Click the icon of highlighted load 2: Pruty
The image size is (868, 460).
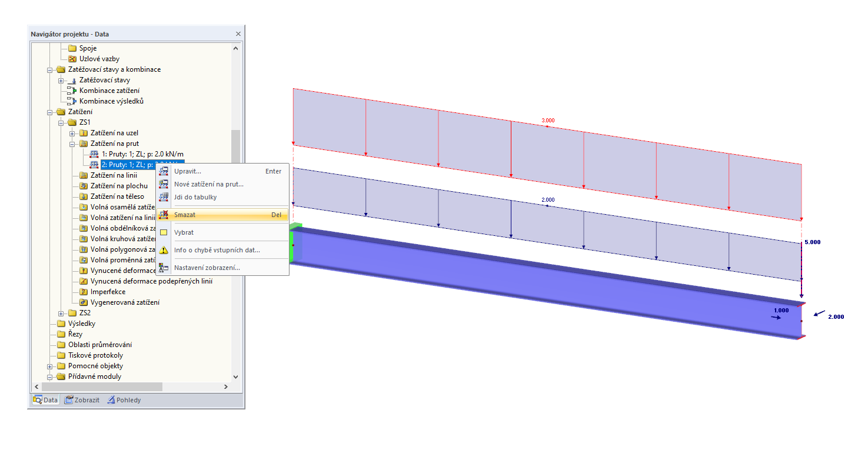94,165
